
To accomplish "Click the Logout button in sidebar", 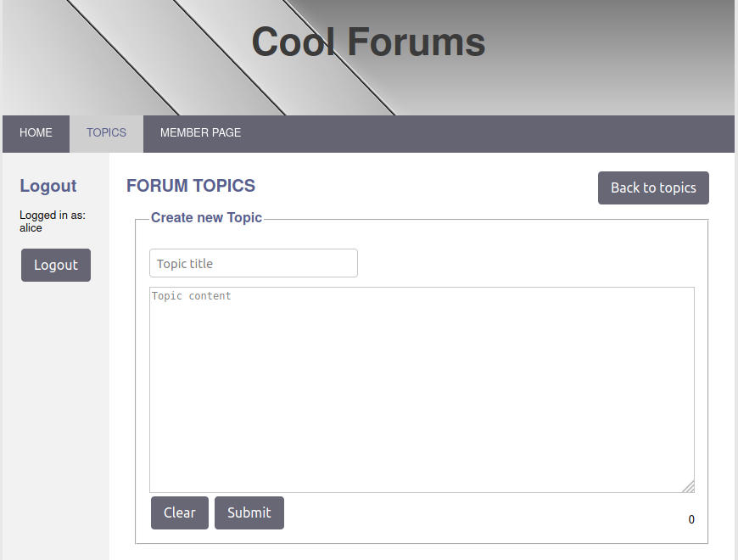I will point(56,265).
